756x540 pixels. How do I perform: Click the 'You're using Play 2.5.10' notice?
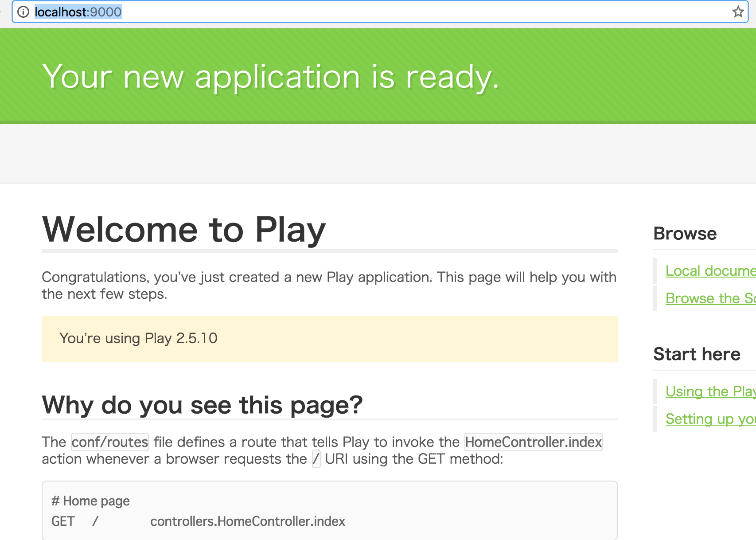coord(329,338)
